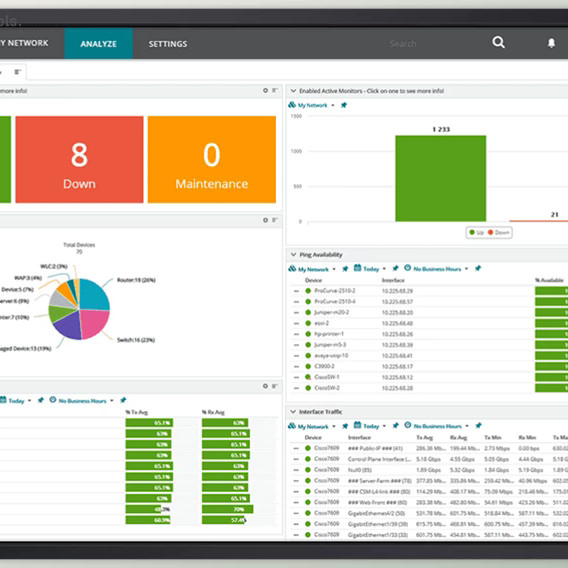Click the search magnifier icon

(x=498, y=42)
